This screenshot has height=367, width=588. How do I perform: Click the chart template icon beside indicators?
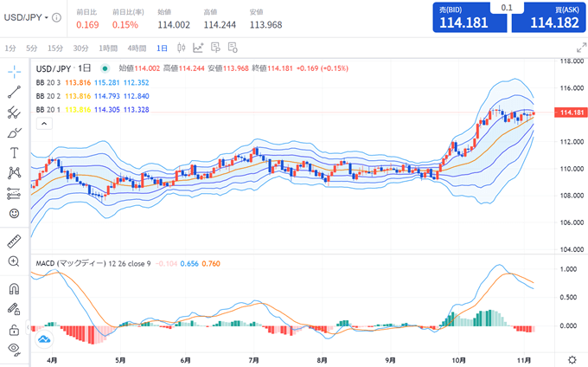(x=215, y=48)
